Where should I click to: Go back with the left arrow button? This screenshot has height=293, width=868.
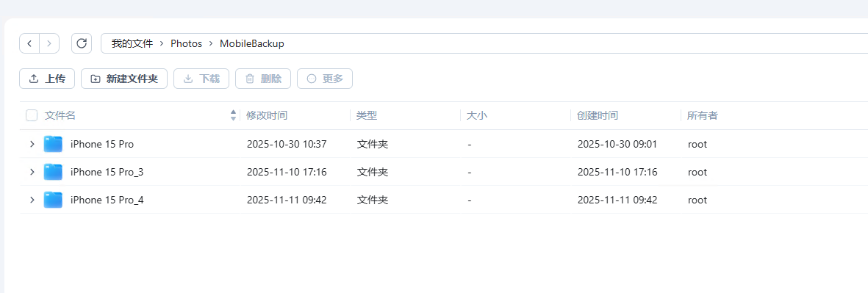[x=29, y=43]
